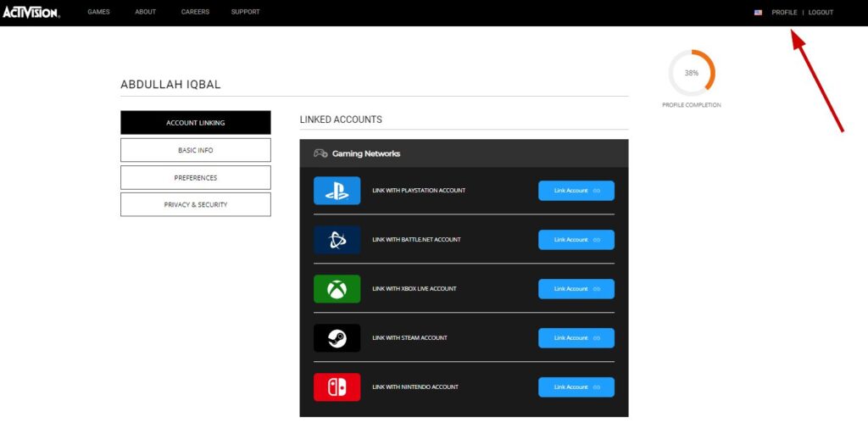Click the Abdullah Iqbal profile name

(170, 85)
